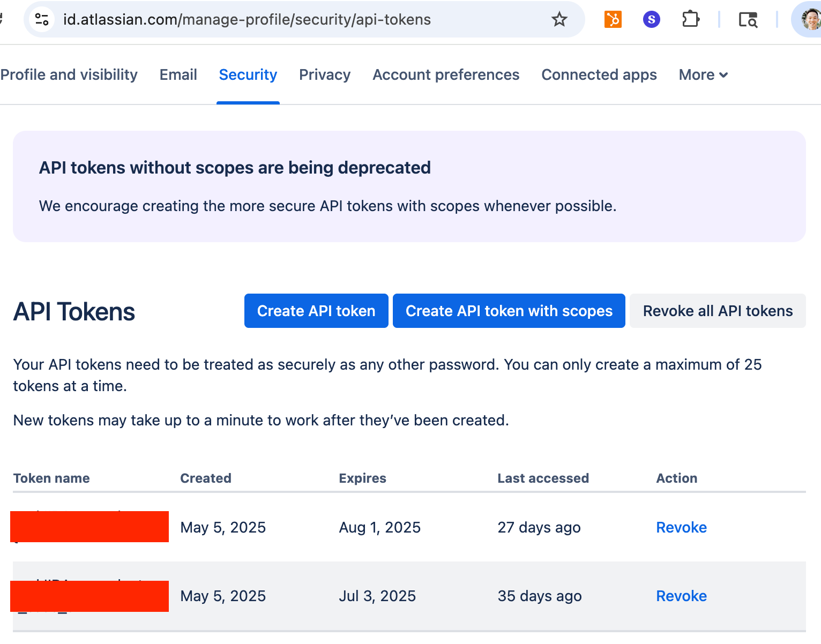Revoke the token expiring Jul 3, 2025

tap(682, 596)
